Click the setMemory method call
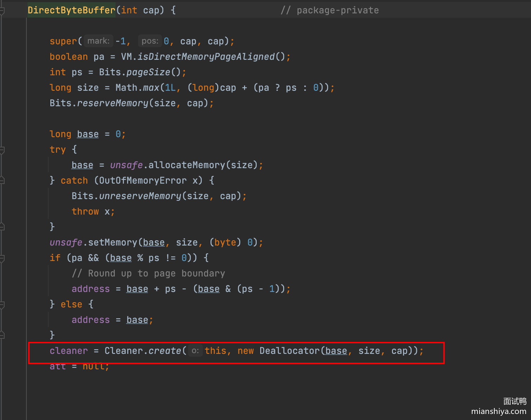The height and width of the screenshot is (420, 531). 112,242
